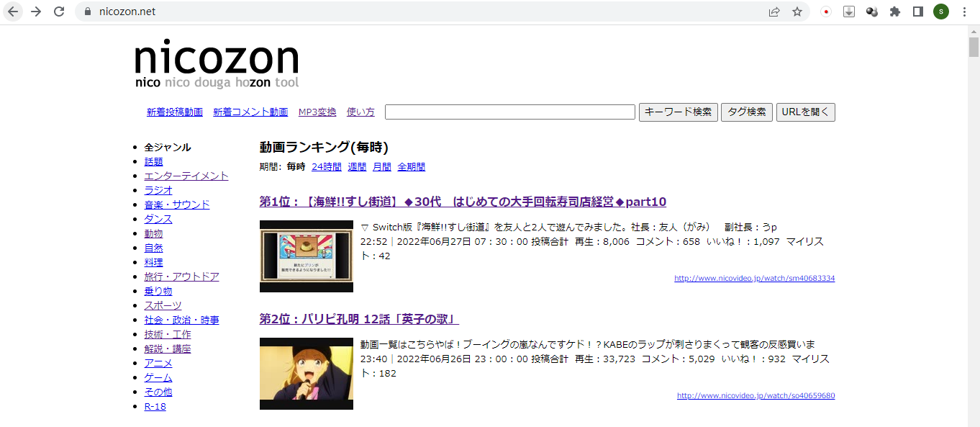
Task: Click the current 毎時 period label
Action: coord(296,167)
